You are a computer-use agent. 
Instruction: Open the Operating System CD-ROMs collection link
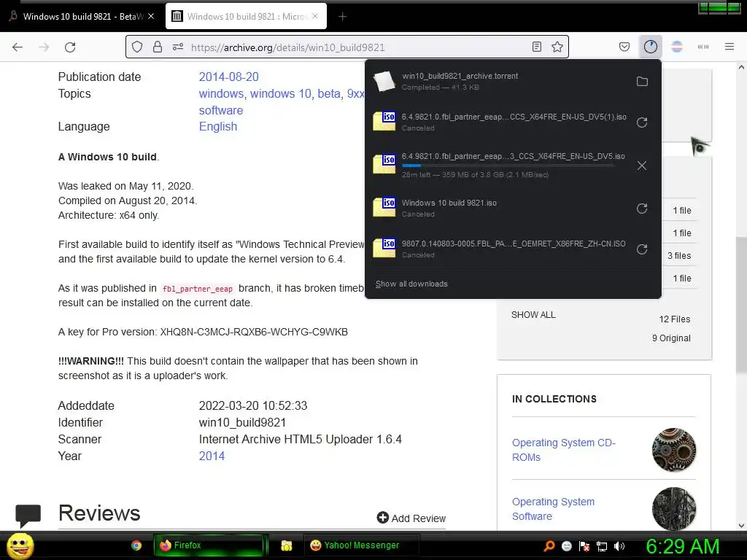564,449
